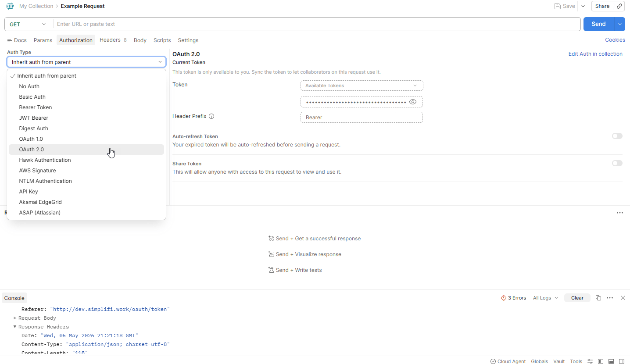630x364 pixels.
Task: Open the console more-options ellipsis
Action: click(x=610, y=298)
